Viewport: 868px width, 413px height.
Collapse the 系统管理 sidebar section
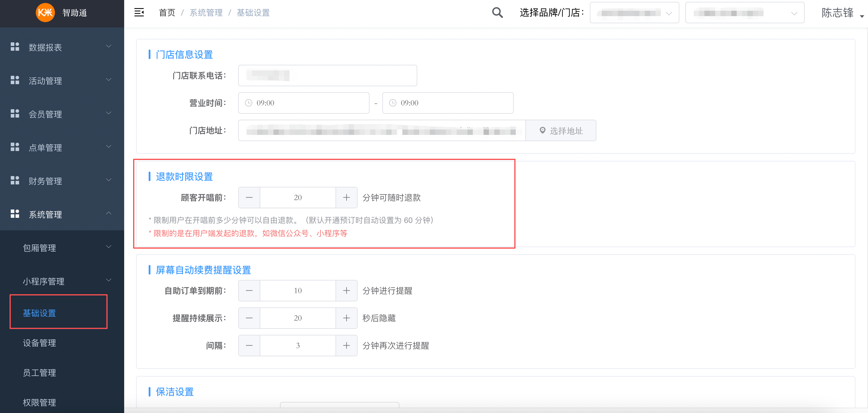(x=109, y=213)
